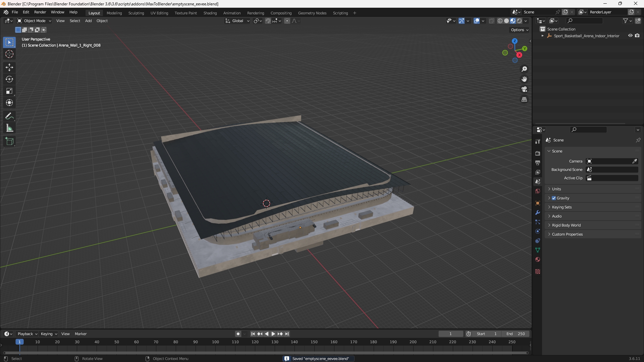The image size is (644, 362).
Task: Open the viewport Options dropdown
Action: pyautogui.click(x=520, y=30)
